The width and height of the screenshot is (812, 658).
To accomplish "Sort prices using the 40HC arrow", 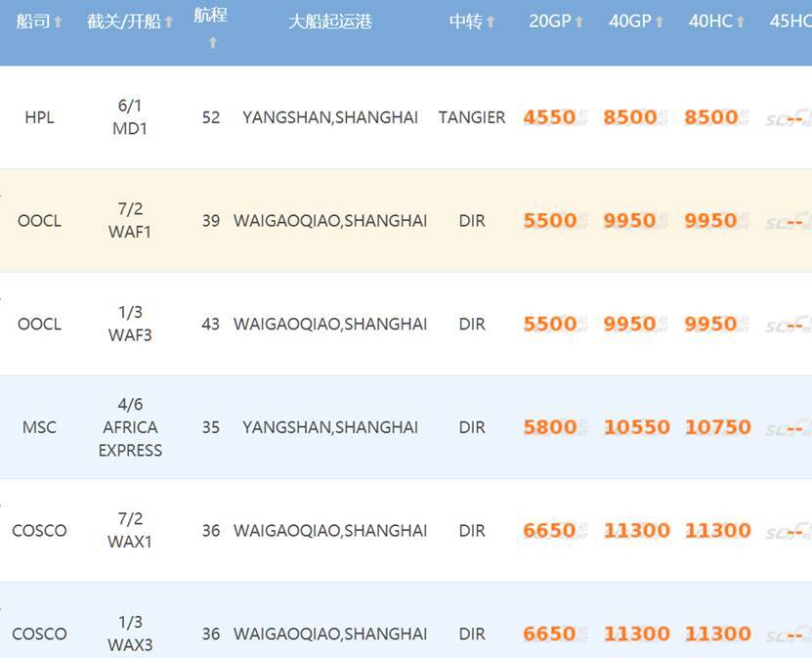I will pyautogui.click(x=741, y=22).
